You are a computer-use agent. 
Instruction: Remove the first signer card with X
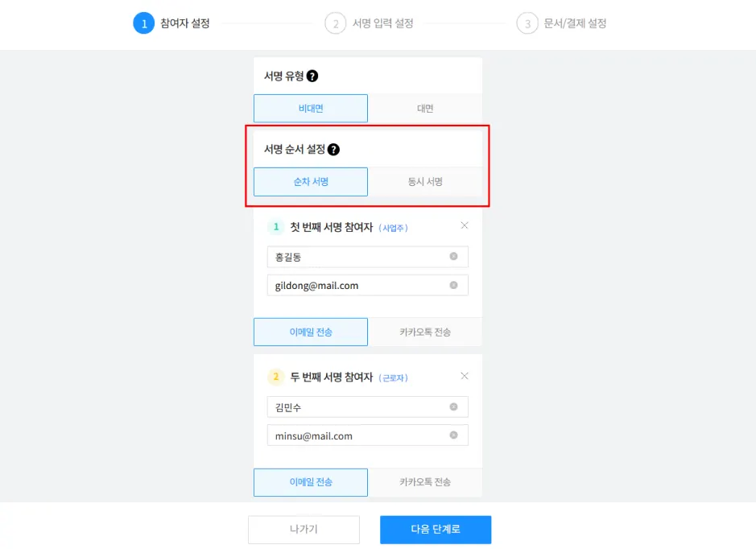click(x=465, y=225)
